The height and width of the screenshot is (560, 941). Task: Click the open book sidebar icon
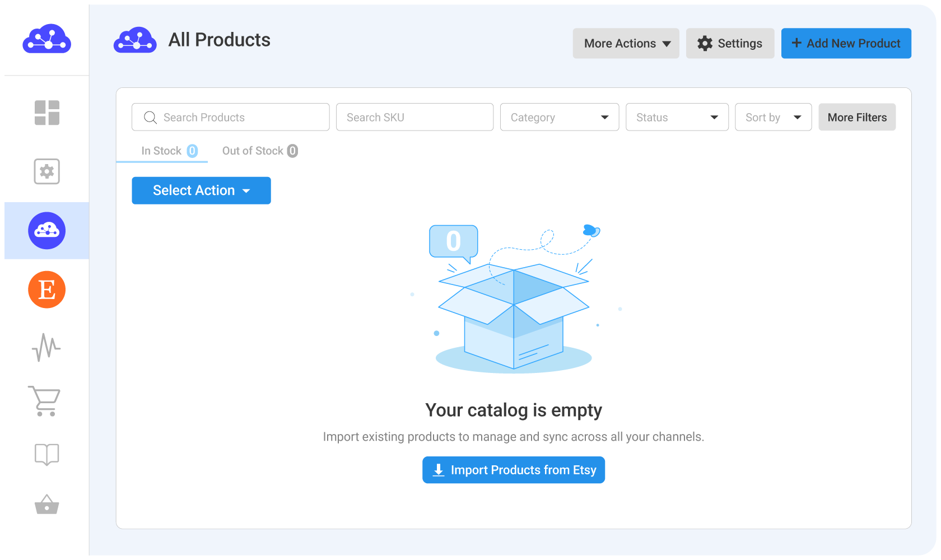pyautogui.click(x=47, y=454)
